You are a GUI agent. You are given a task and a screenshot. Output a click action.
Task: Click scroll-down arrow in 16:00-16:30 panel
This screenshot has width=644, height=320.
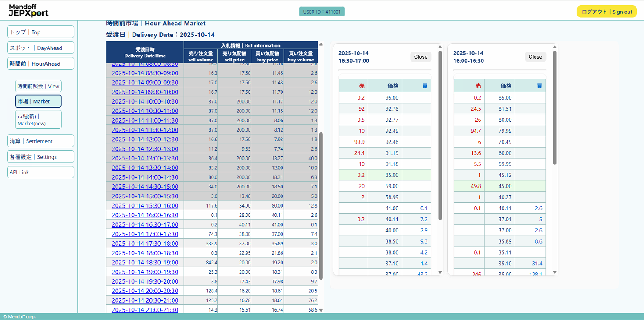click(555, 272)
